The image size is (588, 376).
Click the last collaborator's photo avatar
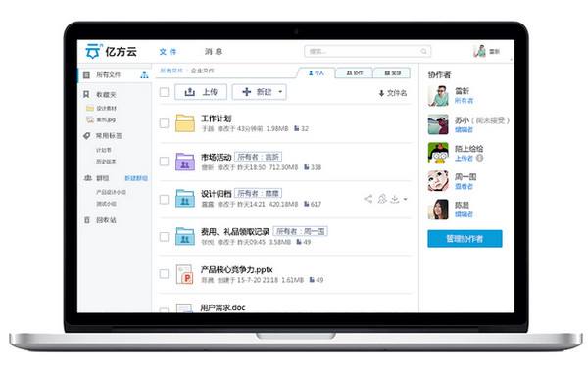click(438, 209)
